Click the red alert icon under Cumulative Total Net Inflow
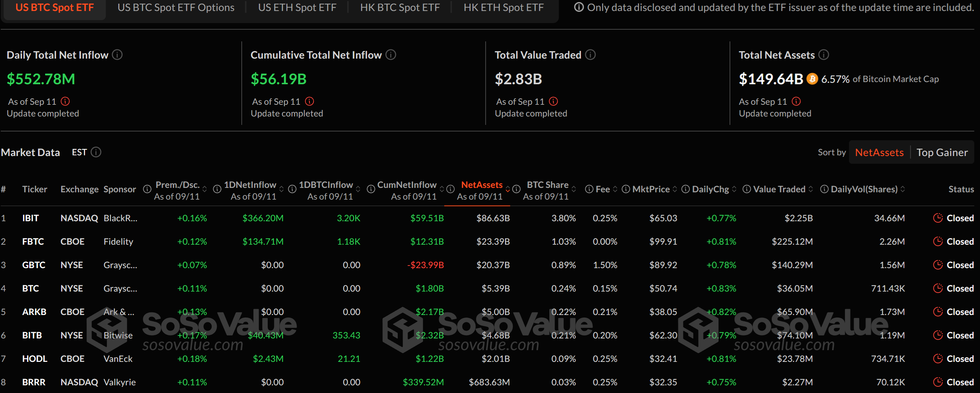980x393 pixels. [309, 101]
